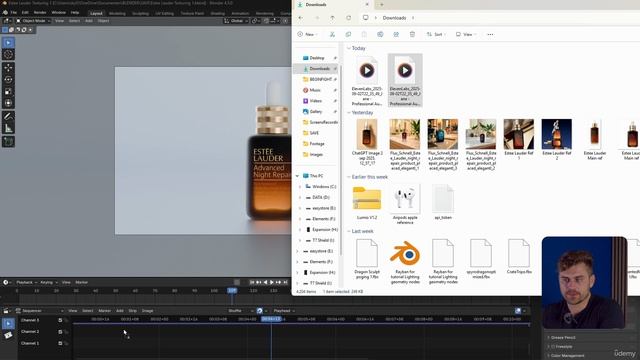Expand the Windows (C:) drive node
Screen dimensions: 640x360
click(300, 187)
